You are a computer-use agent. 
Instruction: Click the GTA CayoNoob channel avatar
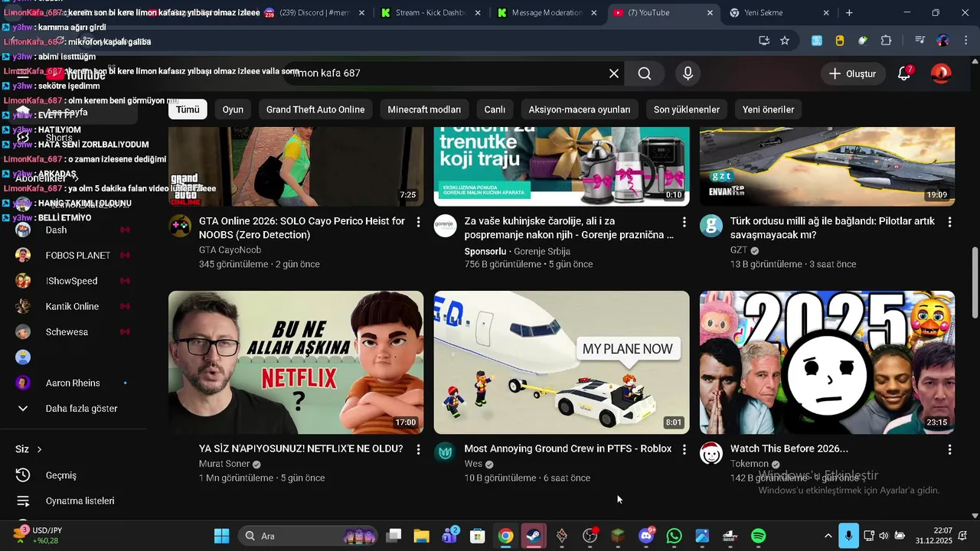click(180, 226)
